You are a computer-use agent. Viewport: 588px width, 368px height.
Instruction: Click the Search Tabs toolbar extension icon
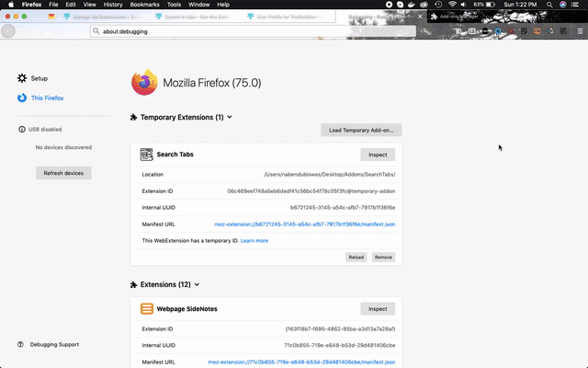pos(563,31)
